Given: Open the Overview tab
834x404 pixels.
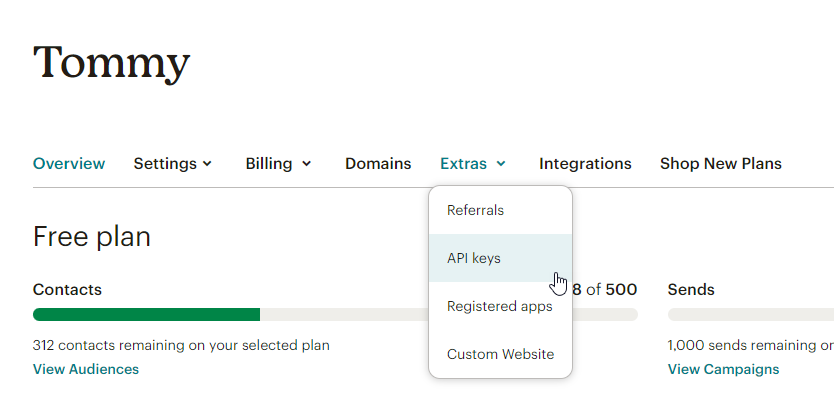Looking at the screenshot, I should tap(69, 164).
